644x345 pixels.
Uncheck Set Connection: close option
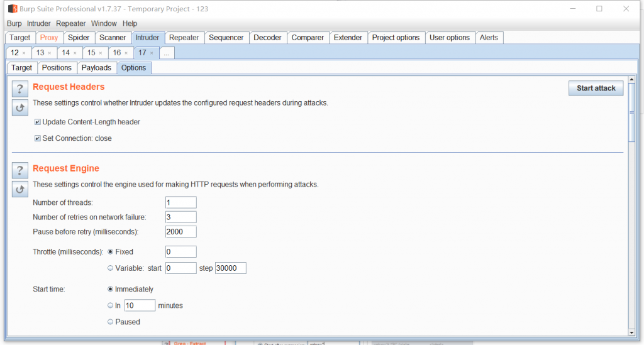[x=38, y=138]
